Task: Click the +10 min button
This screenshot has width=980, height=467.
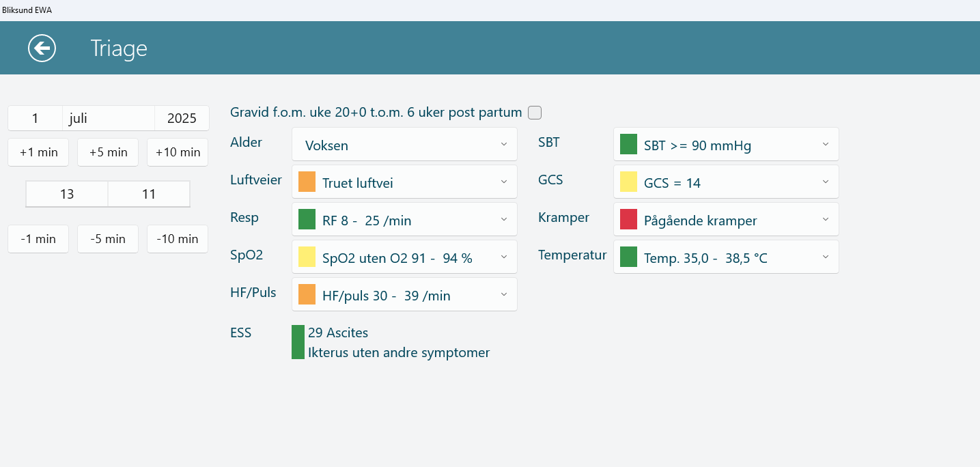Action: click(x=178, y=152)
